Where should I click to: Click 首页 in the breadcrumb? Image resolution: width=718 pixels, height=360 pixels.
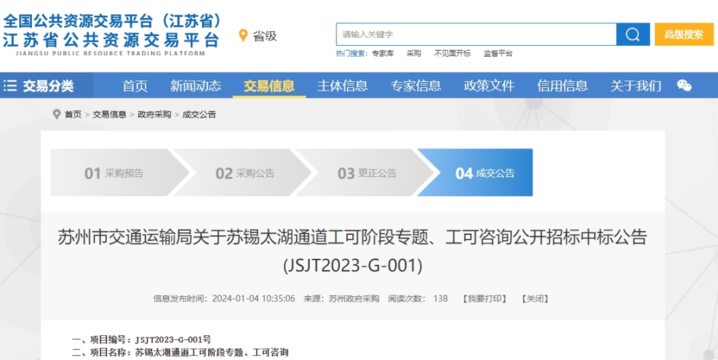pos(73,115)
